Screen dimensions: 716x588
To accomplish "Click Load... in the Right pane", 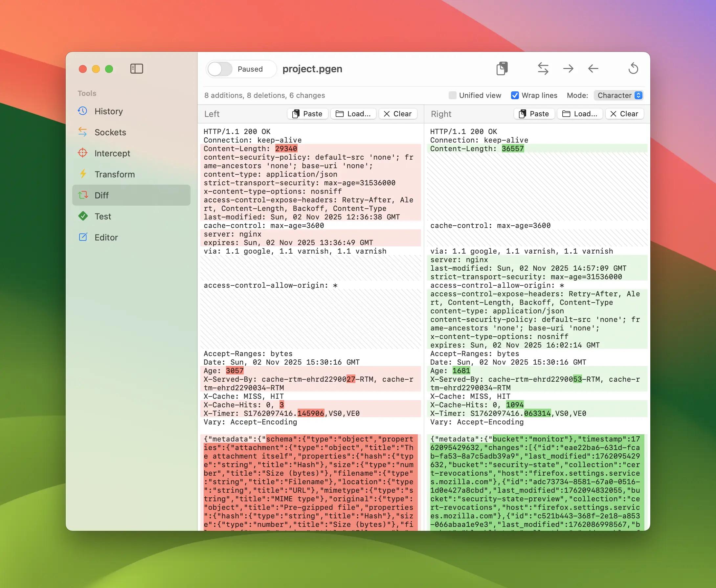I will (580, 114).
